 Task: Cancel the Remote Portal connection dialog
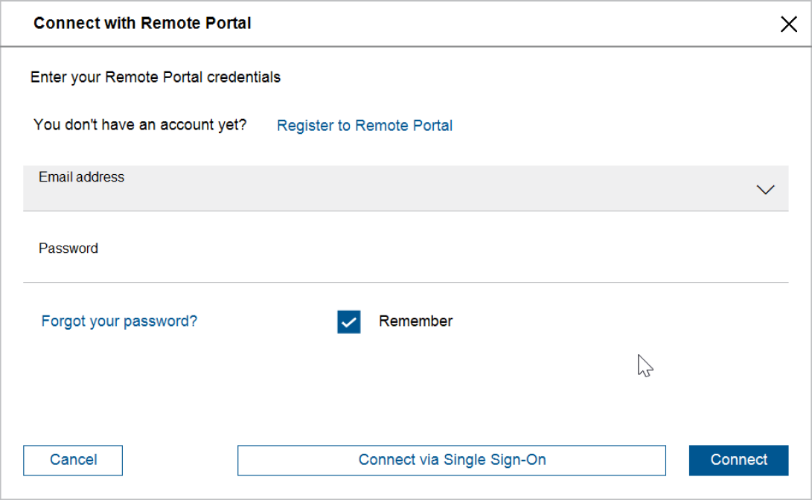(73, 460)
